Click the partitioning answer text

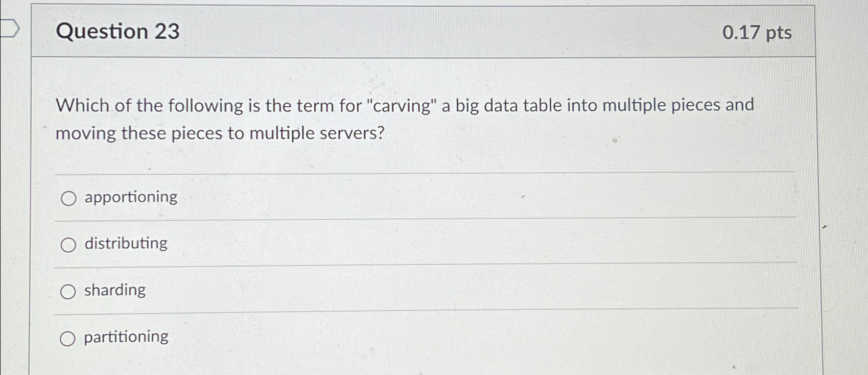[x=125, y=337]
